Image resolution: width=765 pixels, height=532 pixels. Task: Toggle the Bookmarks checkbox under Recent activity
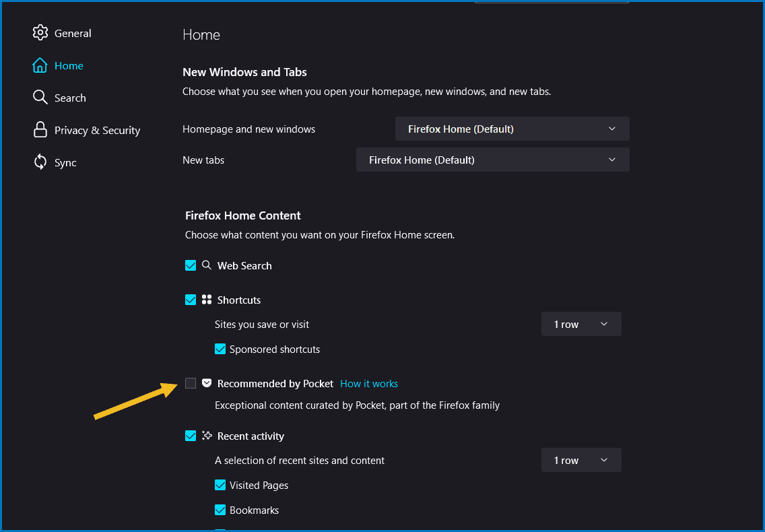(x=220, y=510)
